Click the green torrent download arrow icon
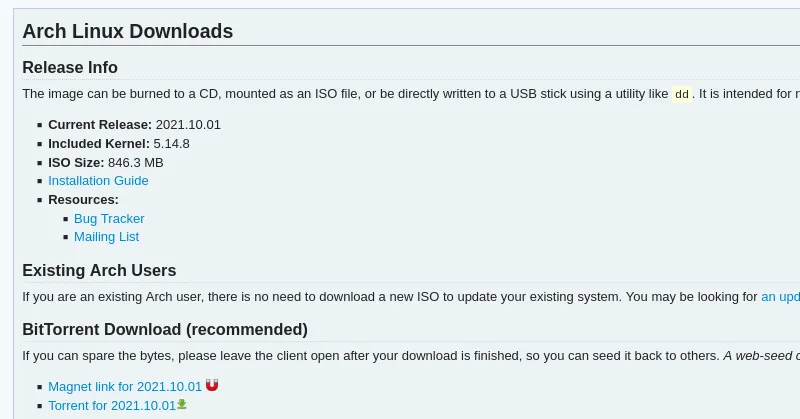 (x=182, y=404)
